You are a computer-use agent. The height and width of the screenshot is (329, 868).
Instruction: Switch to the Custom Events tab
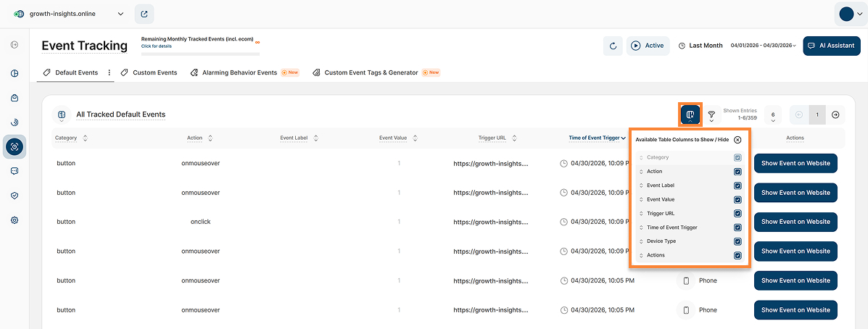click(149, 72)
